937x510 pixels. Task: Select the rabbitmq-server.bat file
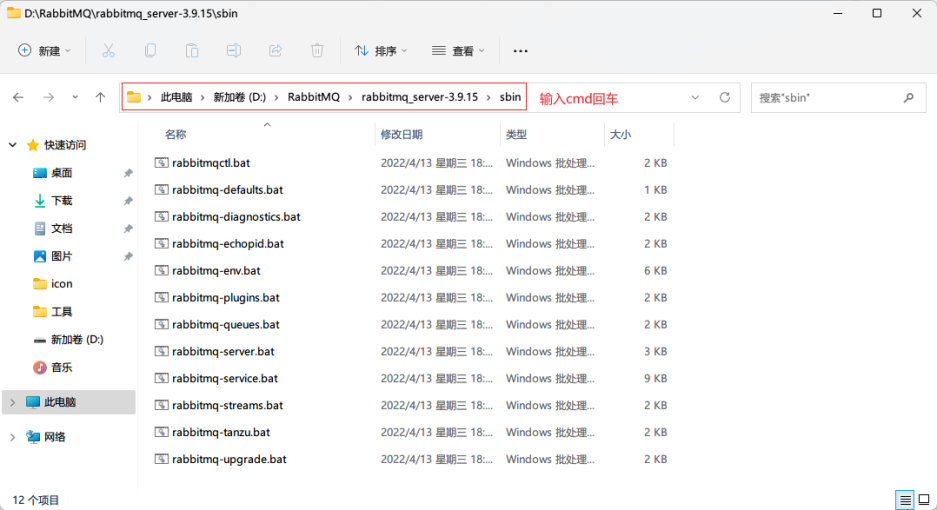[x=223, y=351]
